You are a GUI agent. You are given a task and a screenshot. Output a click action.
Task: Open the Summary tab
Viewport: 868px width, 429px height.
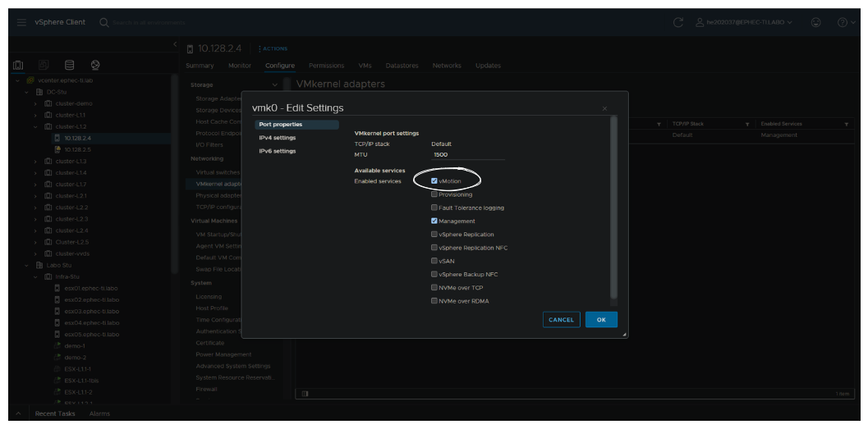[200, 66]
